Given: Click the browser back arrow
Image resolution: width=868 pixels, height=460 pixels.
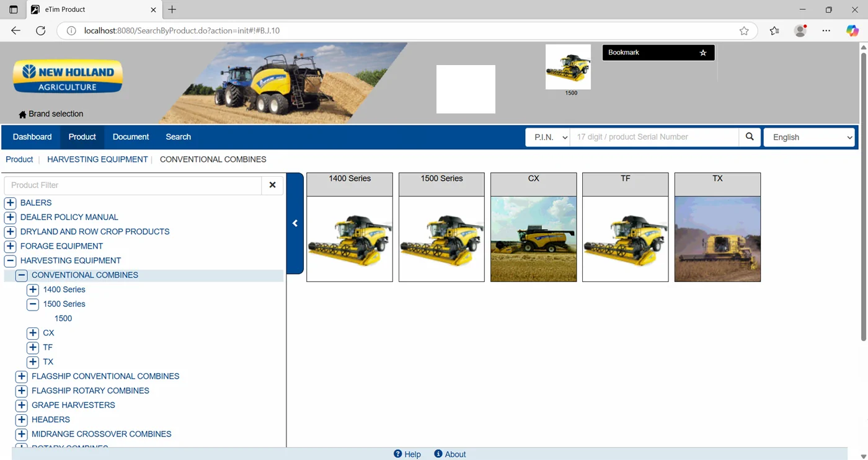Looking at the screenshot, I should pyautogui.click(x=16, y=30).
